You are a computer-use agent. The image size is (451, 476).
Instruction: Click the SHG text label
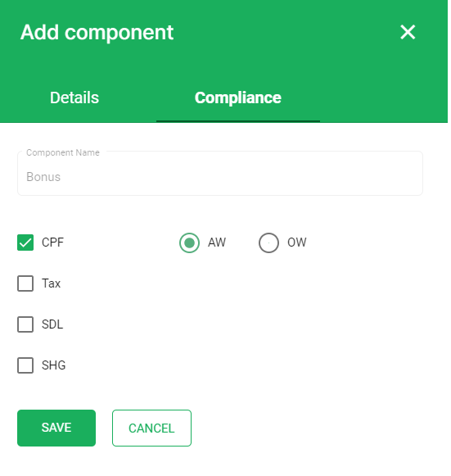(54, 365)
